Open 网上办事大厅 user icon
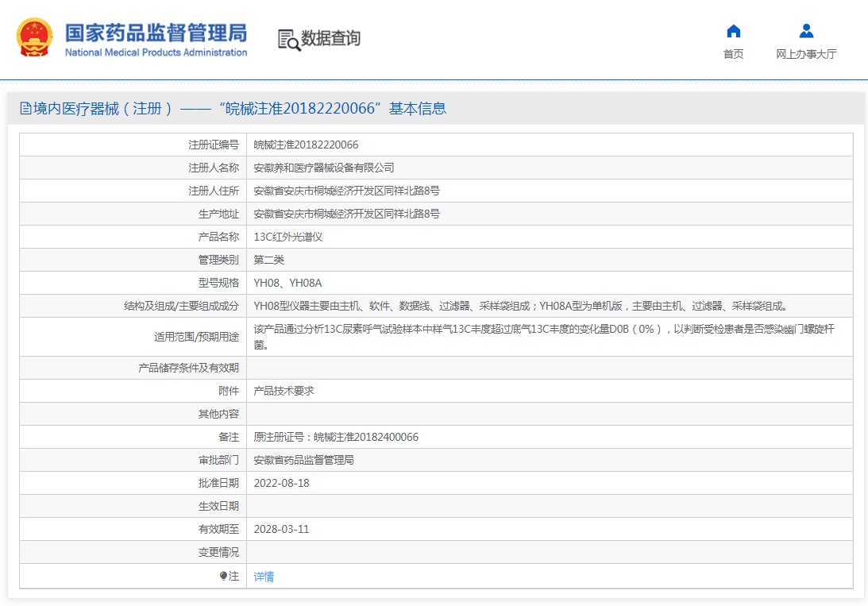This screenshot has width=868, height=606. click(807, 31)
